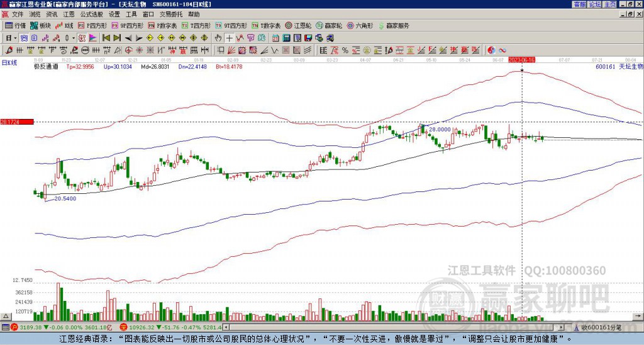Select the red fan lines drawing tool
Screen dimensions: 644x345
[x=231, y=50]
